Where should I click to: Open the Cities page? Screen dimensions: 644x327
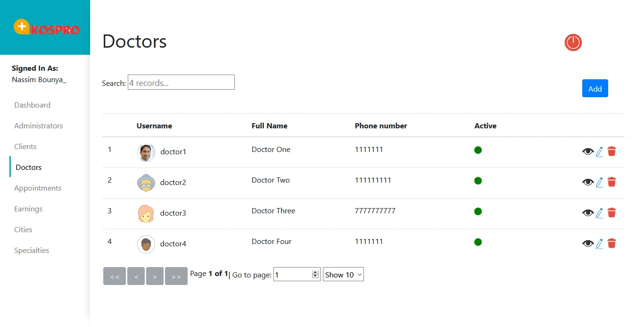pos(23,230)
